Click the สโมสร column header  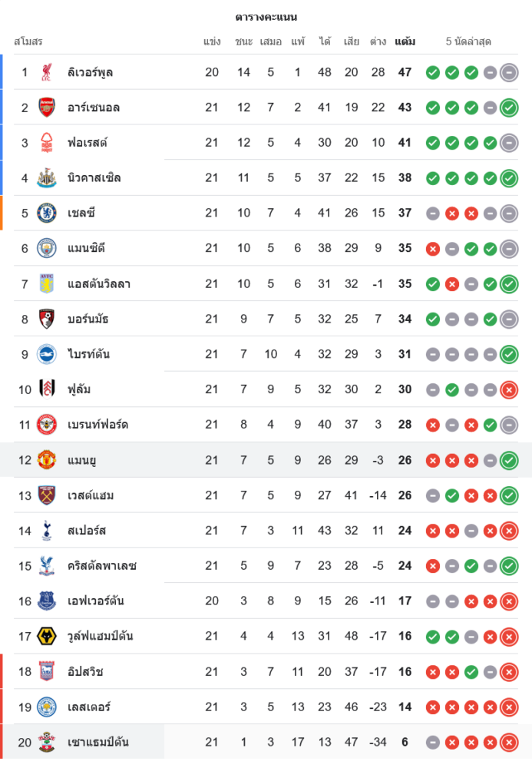click(28, 41)
